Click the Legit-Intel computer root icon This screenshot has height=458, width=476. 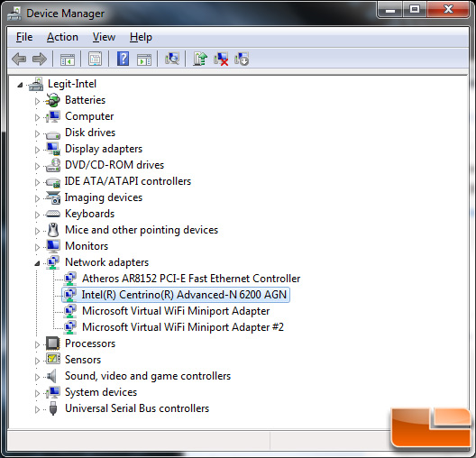coord(36,84)
